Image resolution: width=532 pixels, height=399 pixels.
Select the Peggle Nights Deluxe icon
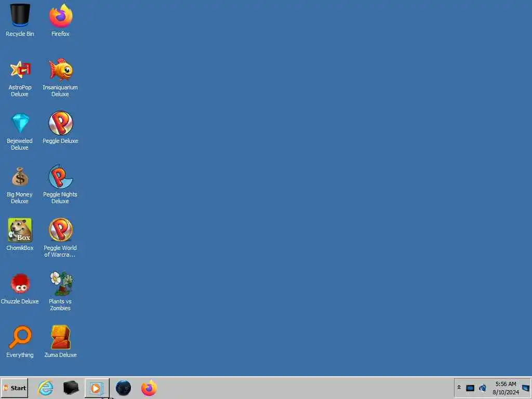click(x=60, y=184)
